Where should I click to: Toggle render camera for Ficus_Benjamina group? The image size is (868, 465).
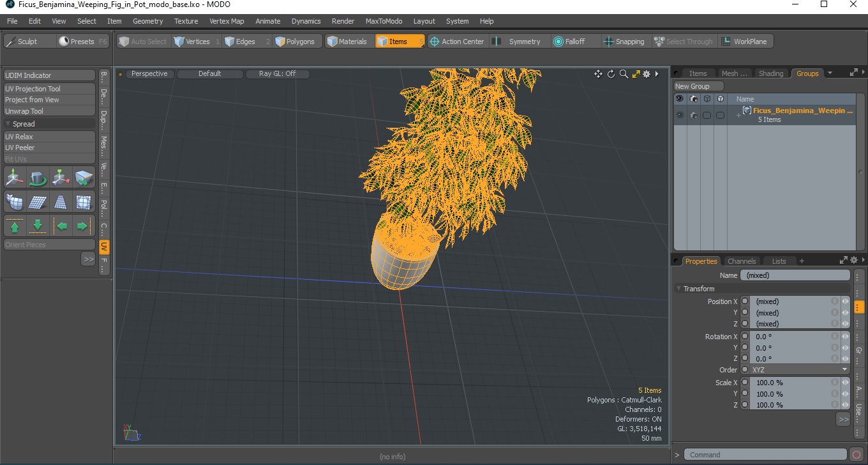coord(694,115)
